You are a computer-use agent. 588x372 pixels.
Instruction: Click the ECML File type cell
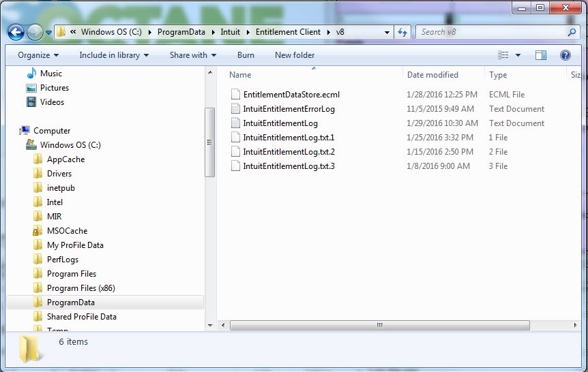coord(507,95)
